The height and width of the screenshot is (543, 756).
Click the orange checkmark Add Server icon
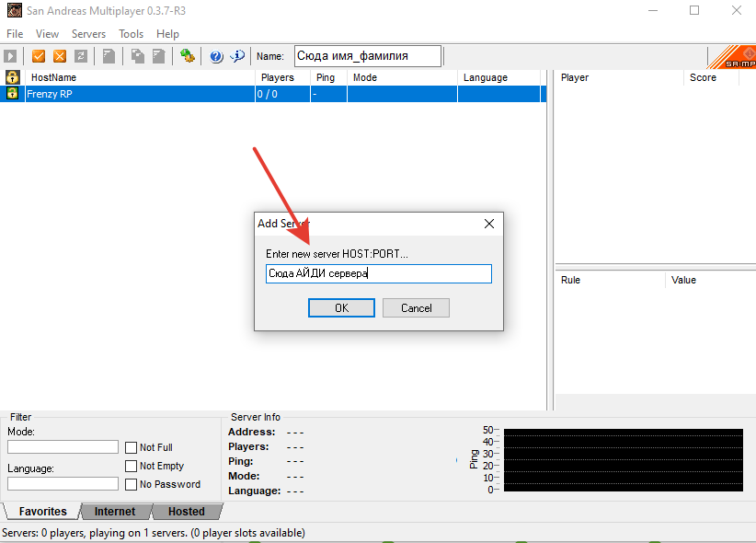[x=39, y=56]
